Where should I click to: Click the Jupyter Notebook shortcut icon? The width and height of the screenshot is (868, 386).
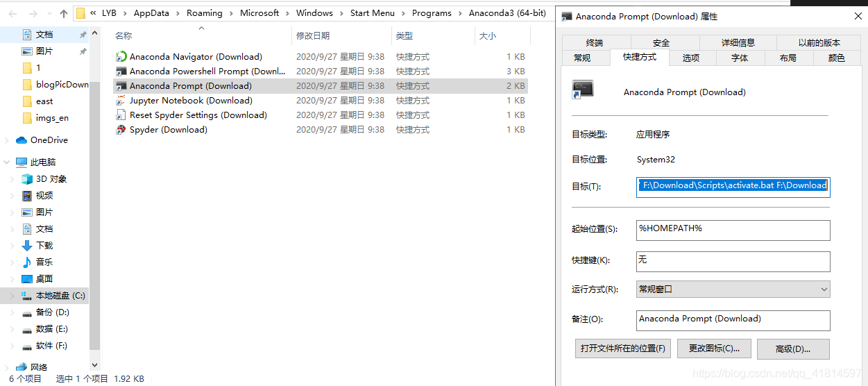pos(121,101)
